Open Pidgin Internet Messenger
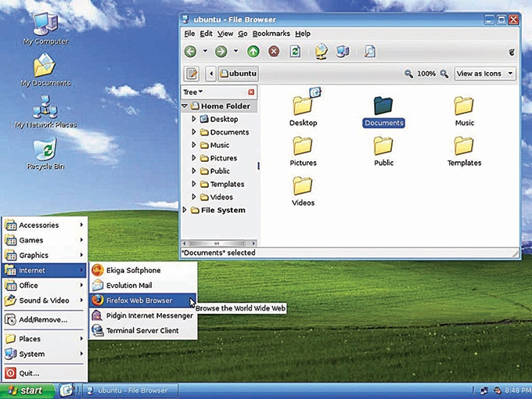This screenshot has height=399, width=532. point(143,315)
